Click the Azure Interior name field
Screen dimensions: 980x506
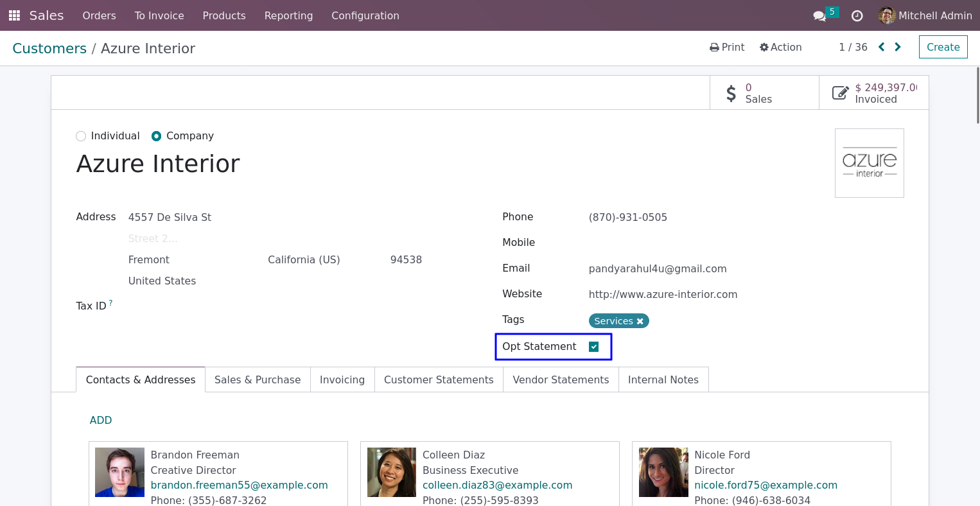coord(158,164)
